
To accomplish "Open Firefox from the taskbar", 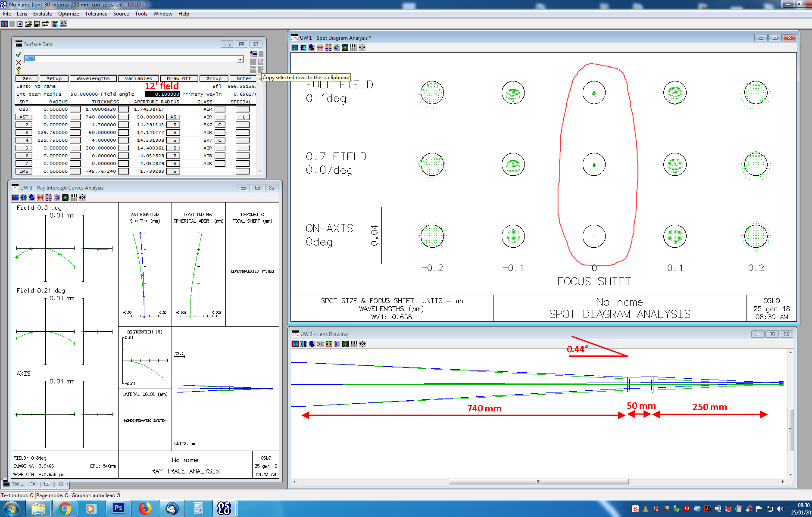I will [x=145, y=508].
